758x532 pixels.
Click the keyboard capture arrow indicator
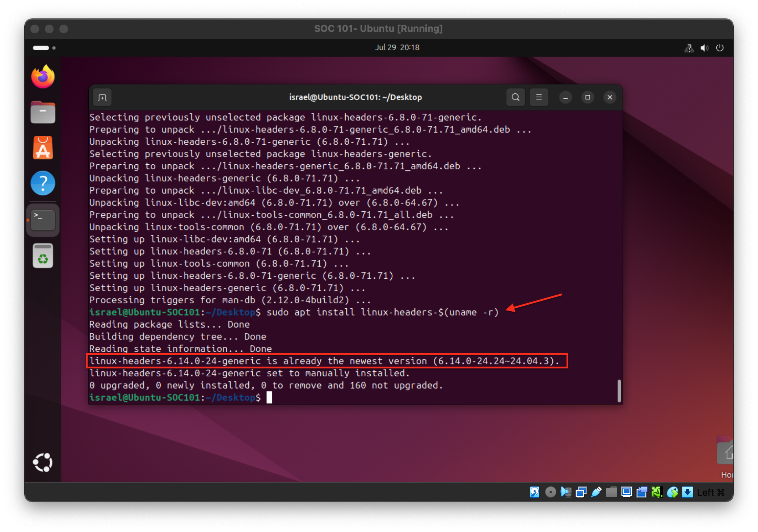click(687, 492)
